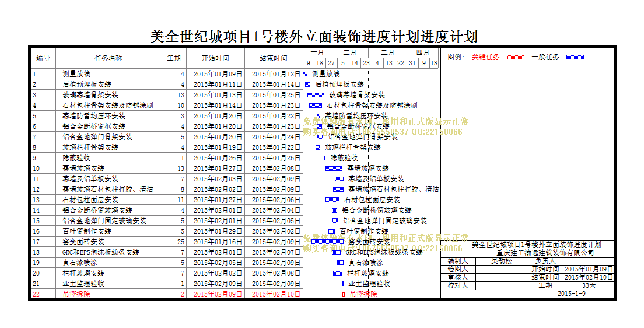Click the 任务名称 column header
Image resolution: width=644 pixels, height=328 pixels.
click(x=108, y=58)
